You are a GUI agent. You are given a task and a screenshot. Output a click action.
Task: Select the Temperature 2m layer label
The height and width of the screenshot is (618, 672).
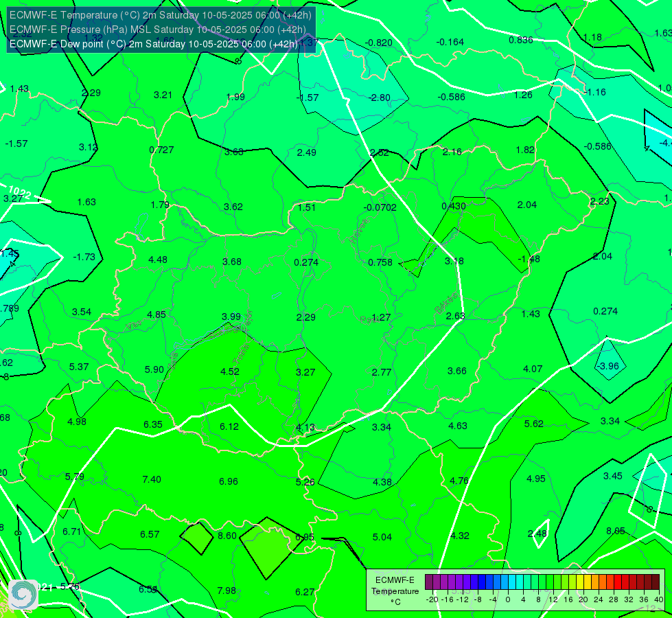click(x=161, y=15)
